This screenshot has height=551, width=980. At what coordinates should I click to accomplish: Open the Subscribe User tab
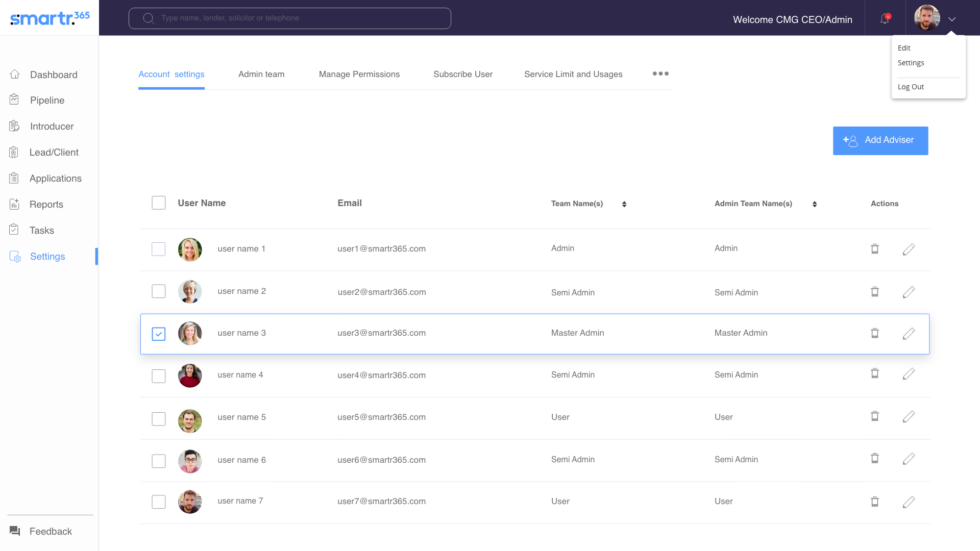463,74
